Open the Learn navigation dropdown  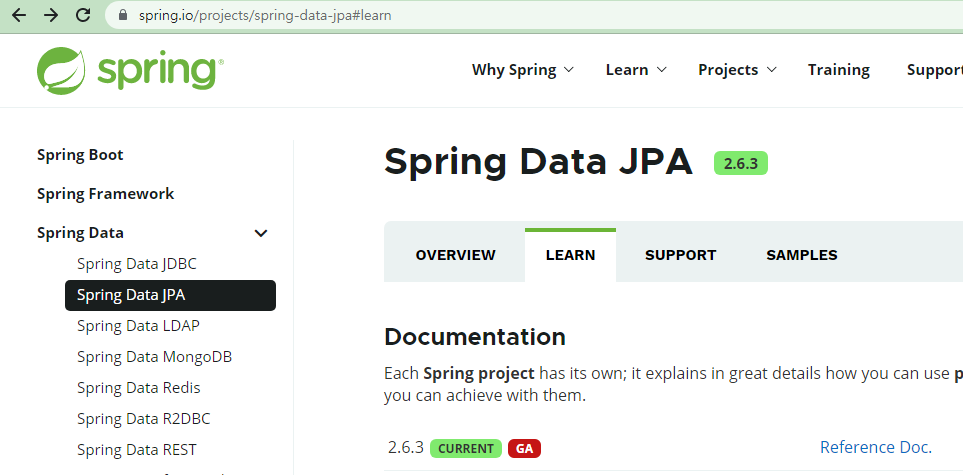pyautogui.click(x=636, y=70)
